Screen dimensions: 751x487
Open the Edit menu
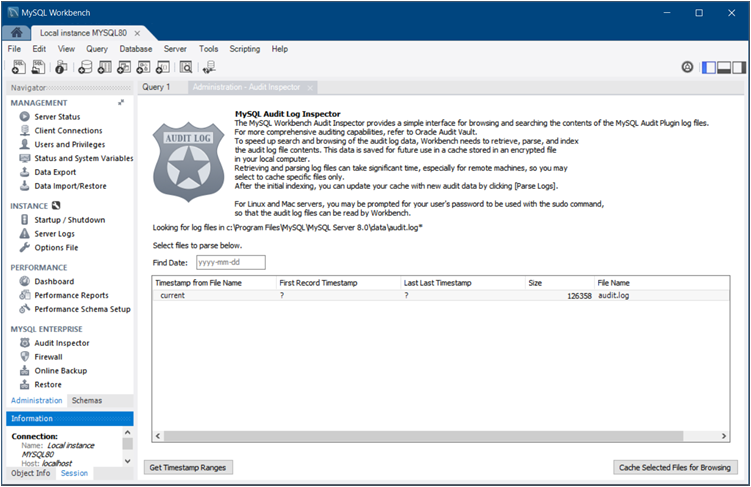coord(39,49)
